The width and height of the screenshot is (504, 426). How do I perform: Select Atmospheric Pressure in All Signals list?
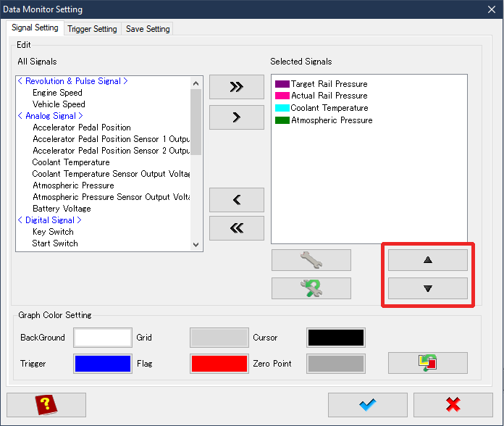(x=73, y=185)
